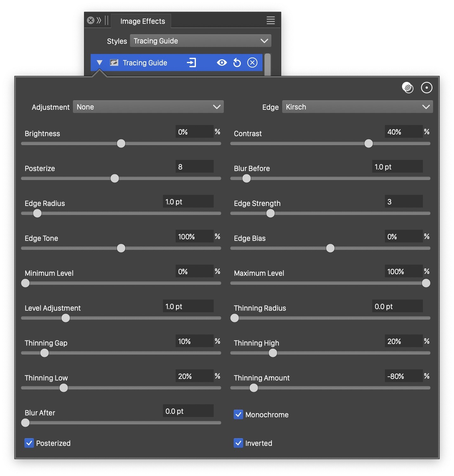Toggle Tracing Guide visibility eye
Screen dimensions: 454x476
(x=222, y=63)
